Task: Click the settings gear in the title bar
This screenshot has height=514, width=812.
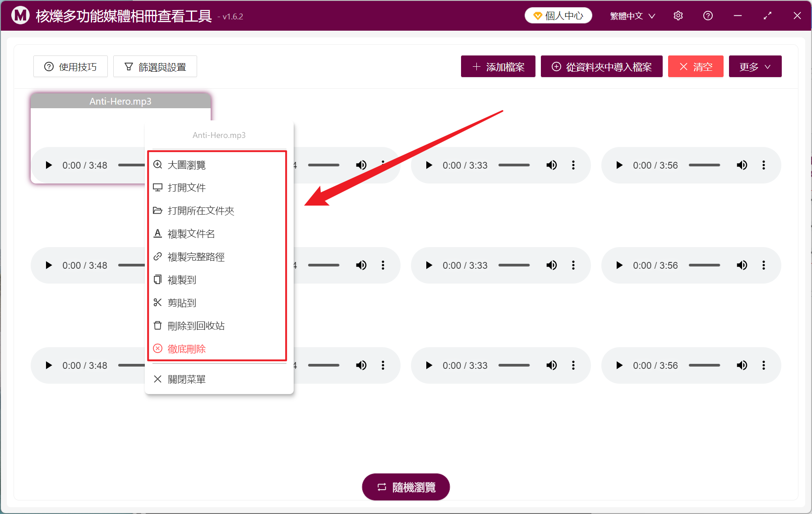Action: (x=678, y=15)
